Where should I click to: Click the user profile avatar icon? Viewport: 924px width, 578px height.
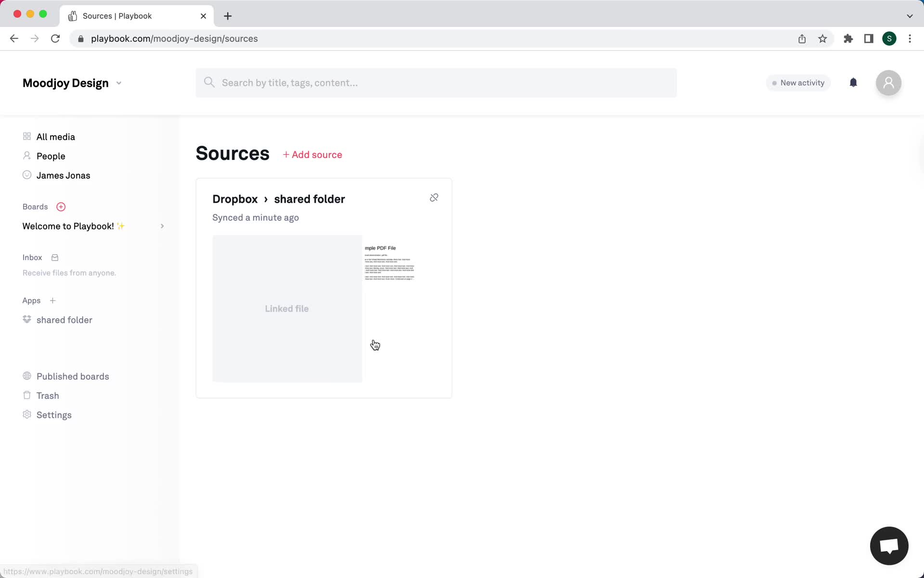point(888,82)
